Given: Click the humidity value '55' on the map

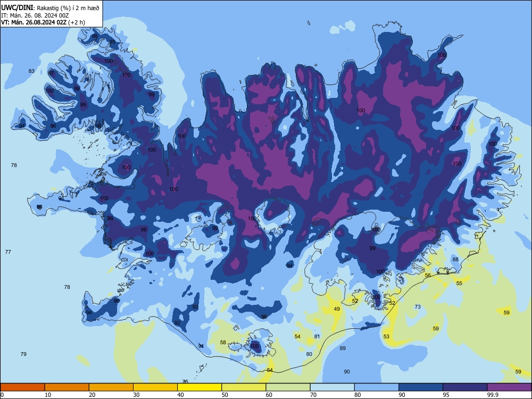Looking at the screenshot, I should (x=460, y=284).
